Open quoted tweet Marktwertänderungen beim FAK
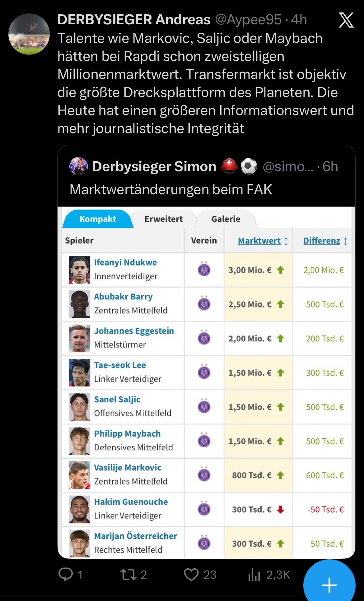 (171, 189)
